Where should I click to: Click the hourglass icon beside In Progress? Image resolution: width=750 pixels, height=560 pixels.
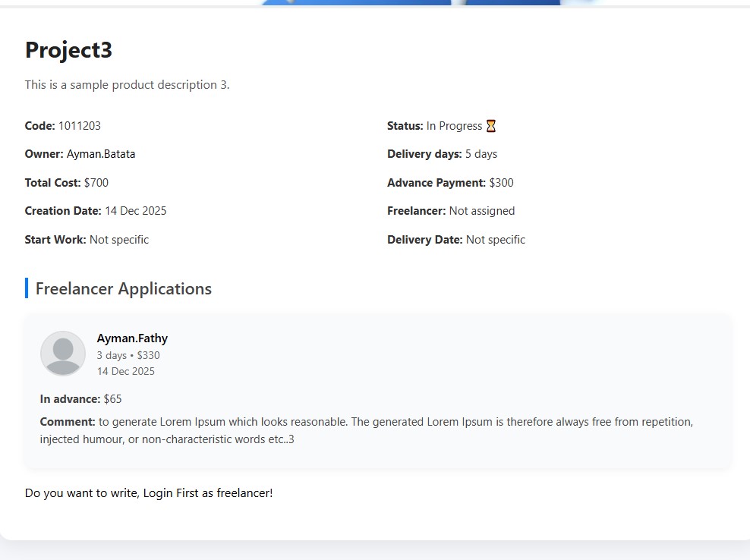click(x=491, y=126)
